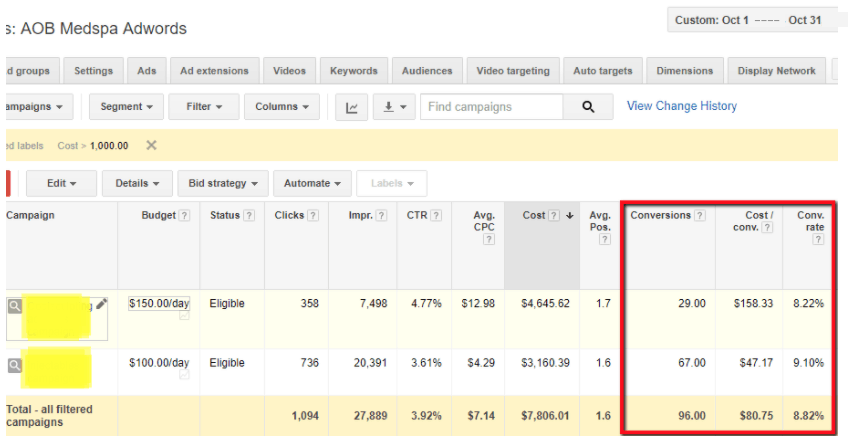Open the custom date range Oct 1 - Oct 31

coord(752,20)
